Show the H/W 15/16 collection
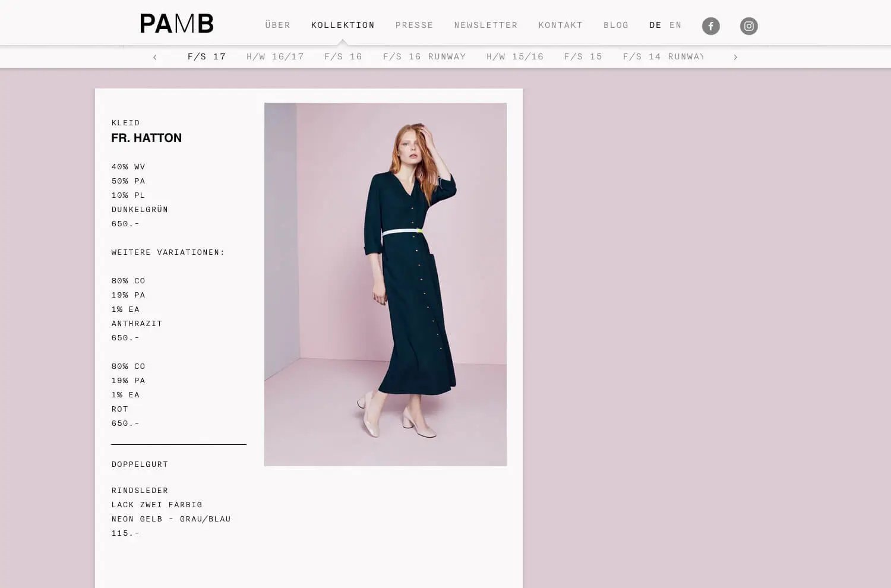The width and height of the screenshot is (891, 588). pos(515,57)
